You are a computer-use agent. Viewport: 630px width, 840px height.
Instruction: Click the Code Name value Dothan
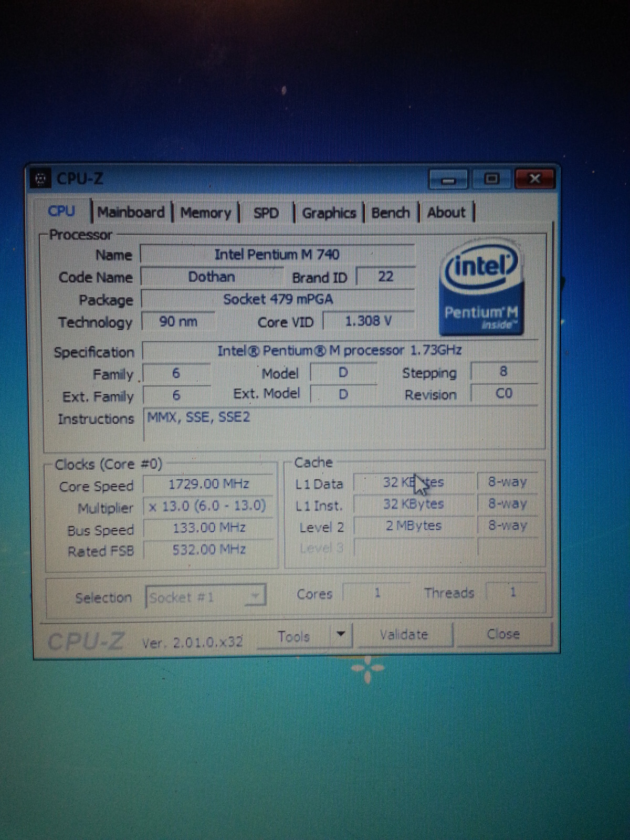click(x=212, y=277)
